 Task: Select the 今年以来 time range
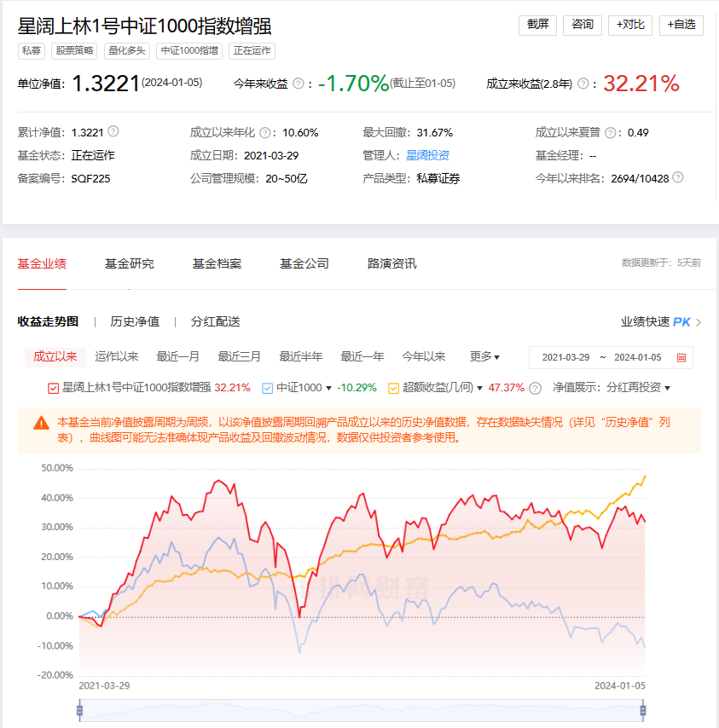click(x=424, y=357)
